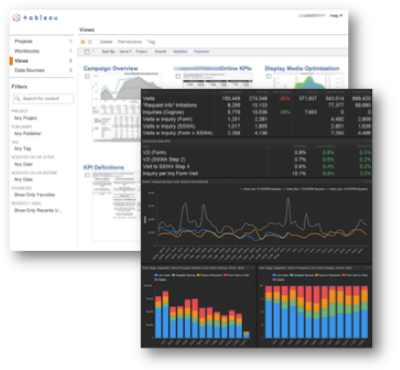
Task: Open the Help dropdown menu
Action: tap(336, 16)
